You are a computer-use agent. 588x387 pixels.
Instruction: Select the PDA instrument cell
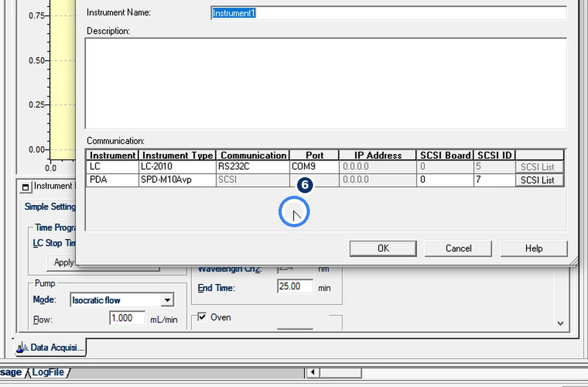click(x=112, y=180)
